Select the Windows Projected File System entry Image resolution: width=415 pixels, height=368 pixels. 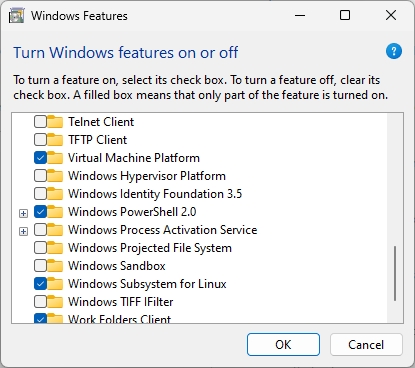[x=150, y=248]
